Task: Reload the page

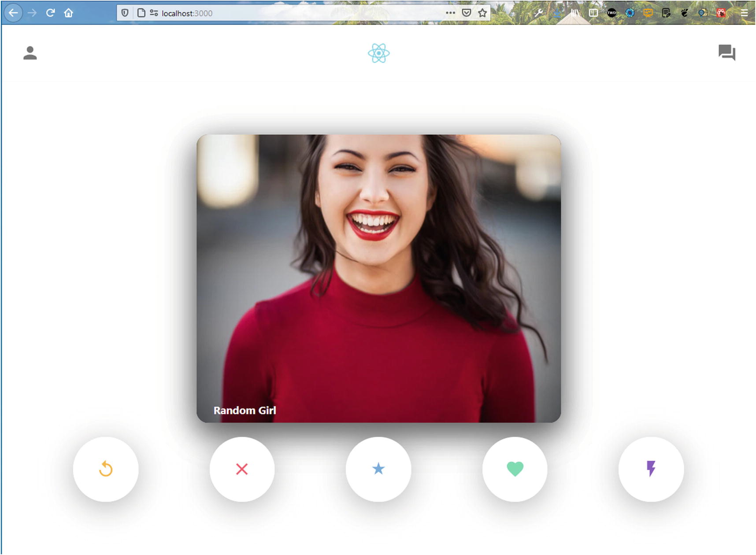Action: pos(50,13)
